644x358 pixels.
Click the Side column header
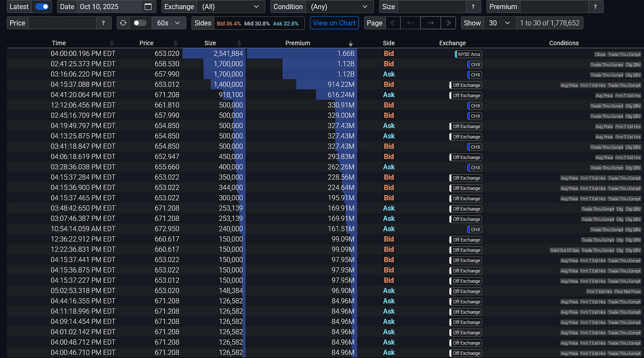coord(389,43)
